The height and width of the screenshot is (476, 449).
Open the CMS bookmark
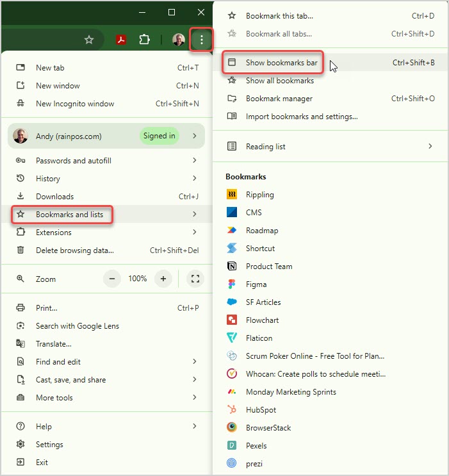(x=331, y=213)
